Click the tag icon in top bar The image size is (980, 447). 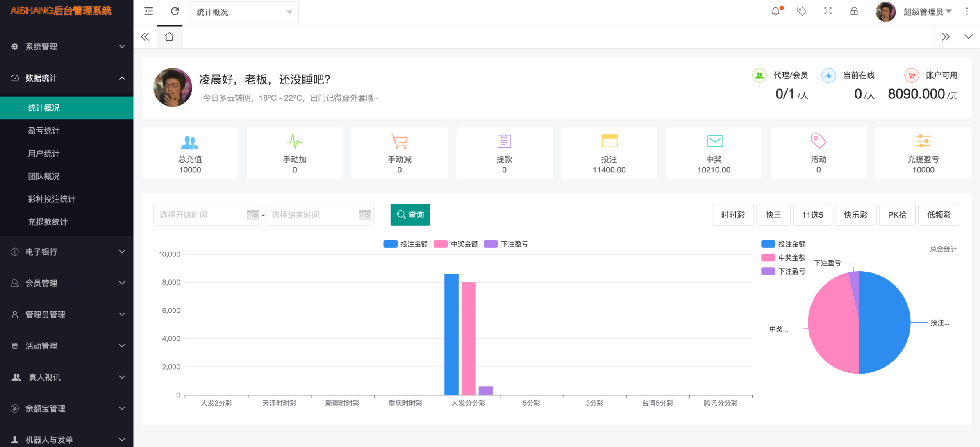pyautogui.click(x=801, y=11)
